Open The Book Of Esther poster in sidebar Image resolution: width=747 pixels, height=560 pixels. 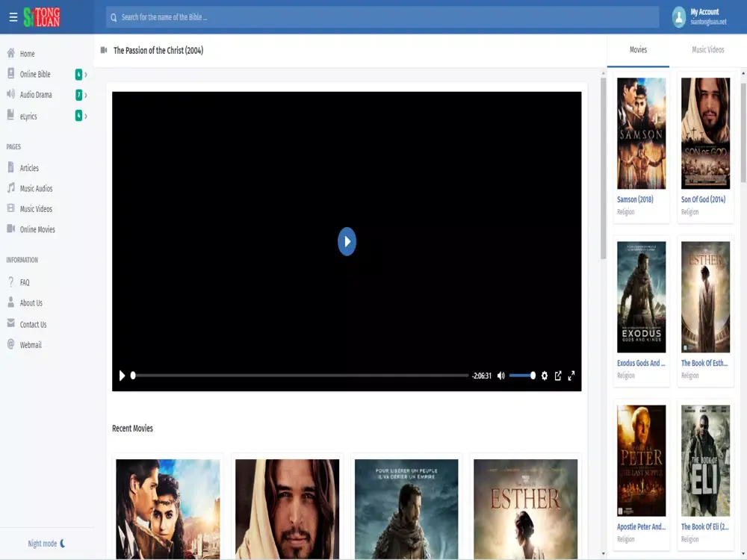706,297
